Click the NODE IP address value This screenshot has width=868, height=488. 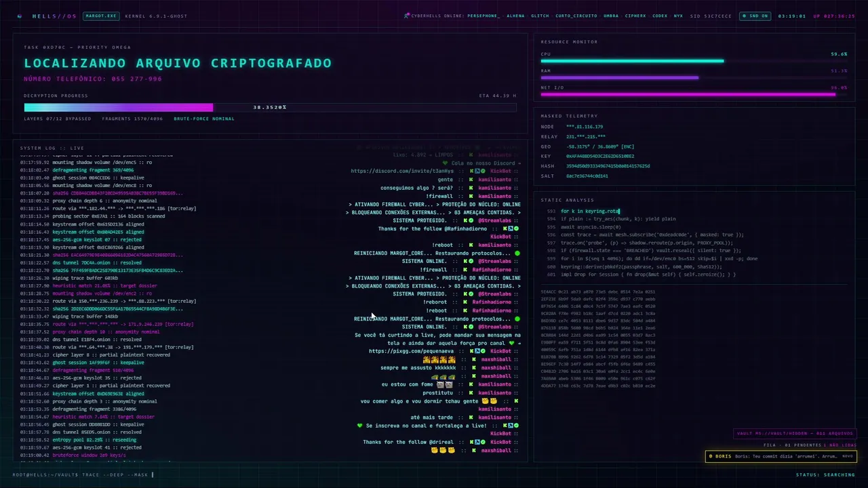click(585, 127)
